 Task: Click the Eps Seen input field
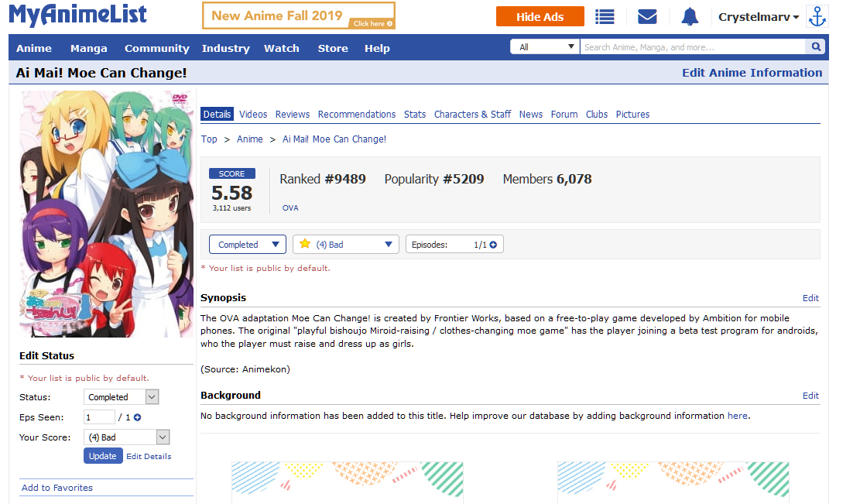click(99, 417)
